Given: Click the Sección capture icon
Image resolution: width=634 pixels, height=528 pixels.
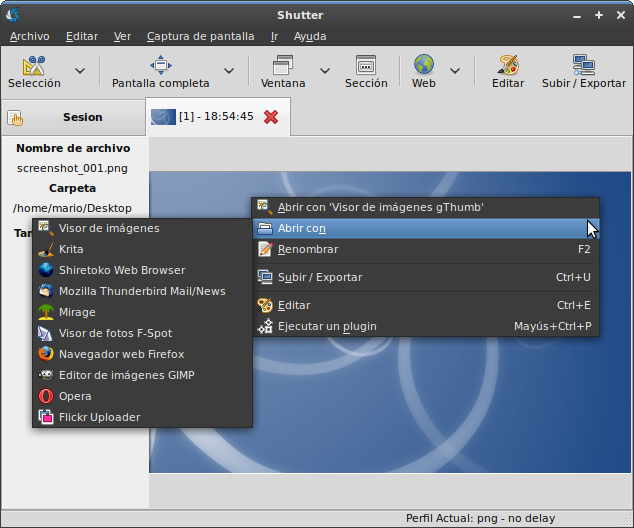Looking at the screenshot, I should click(x=365, y=66).
